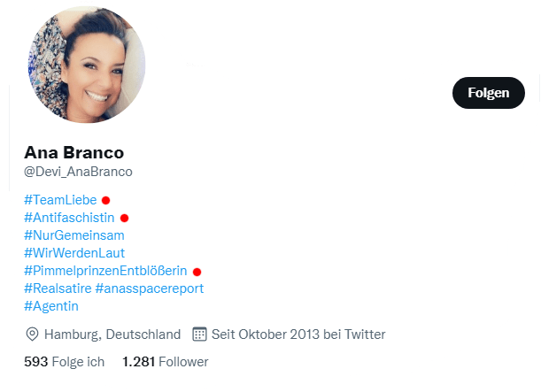Select the #NurGemeinsam hashtag

click(x=74, y=235)
